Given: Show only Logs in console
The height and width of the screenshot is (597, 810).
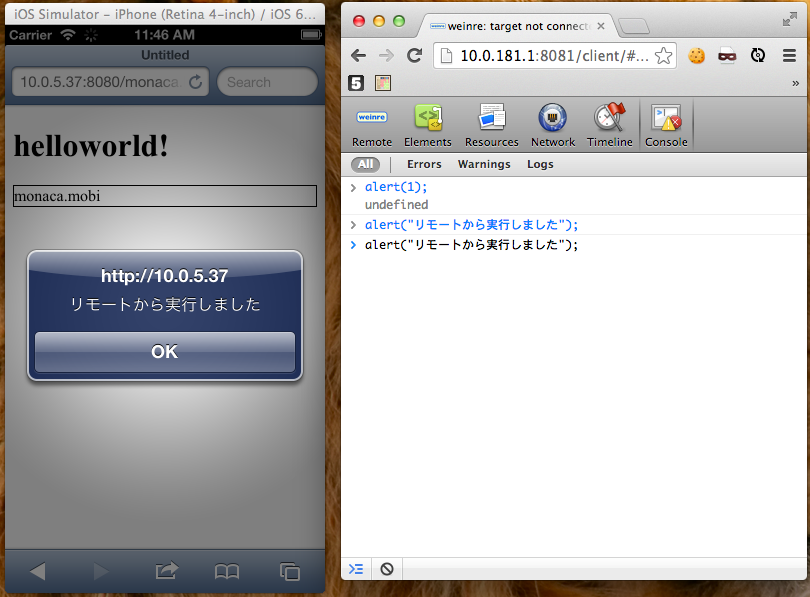Looking at the screenshot, I should pos(540,164).
